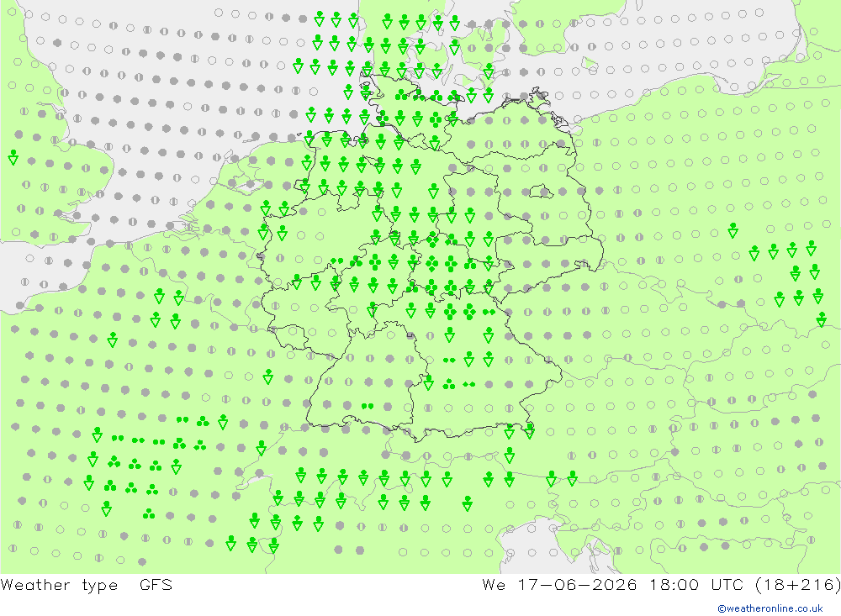Viewport: 841px width, 616px height.
Task: Click the date "We 17-06-2026" text
Action: coord(559,584)
